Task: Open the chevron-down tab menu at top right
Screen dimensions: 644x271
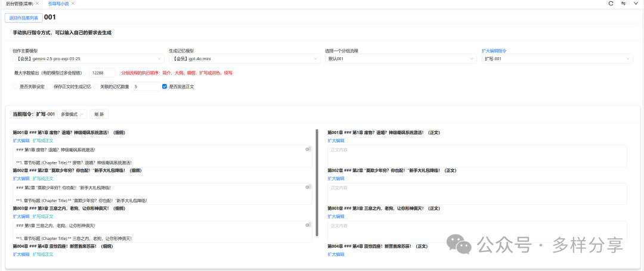Action: (x=636, y=4)
